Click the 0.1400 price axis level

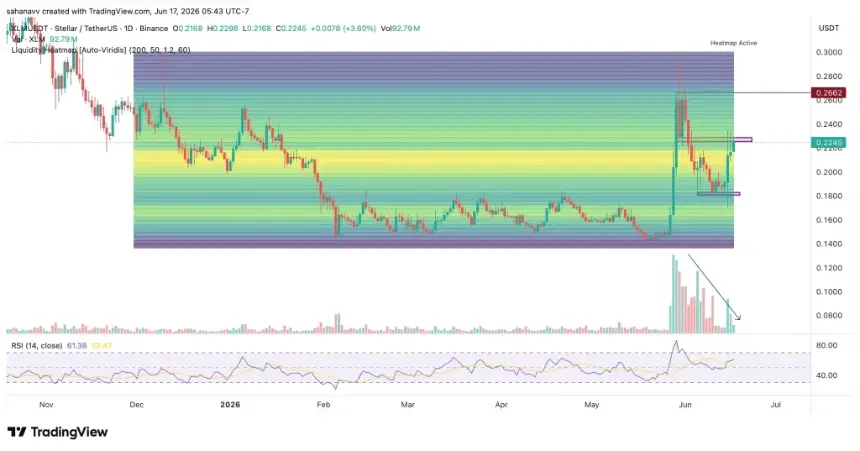pos(829,244)
